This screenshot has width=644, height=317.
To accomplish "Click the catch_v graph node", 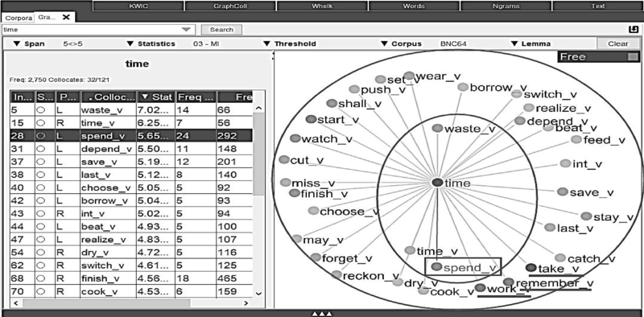I will 560,258.
